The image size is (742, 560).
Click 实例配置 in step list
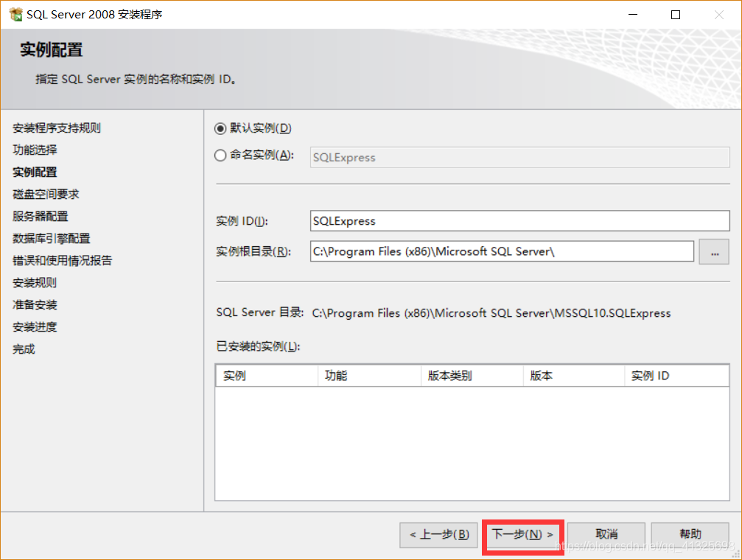point(35,172)
